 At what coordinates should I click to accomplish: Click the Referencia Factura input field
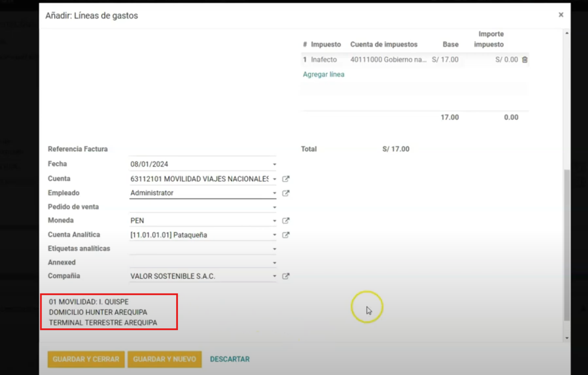point(202,150)
